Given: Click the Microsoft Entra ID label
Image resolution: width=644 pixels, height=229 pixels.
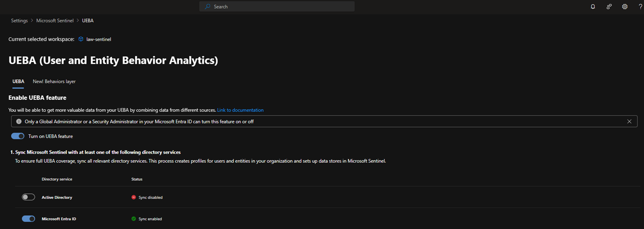Looking at the screenshot, I should click(x=59, y=219).
